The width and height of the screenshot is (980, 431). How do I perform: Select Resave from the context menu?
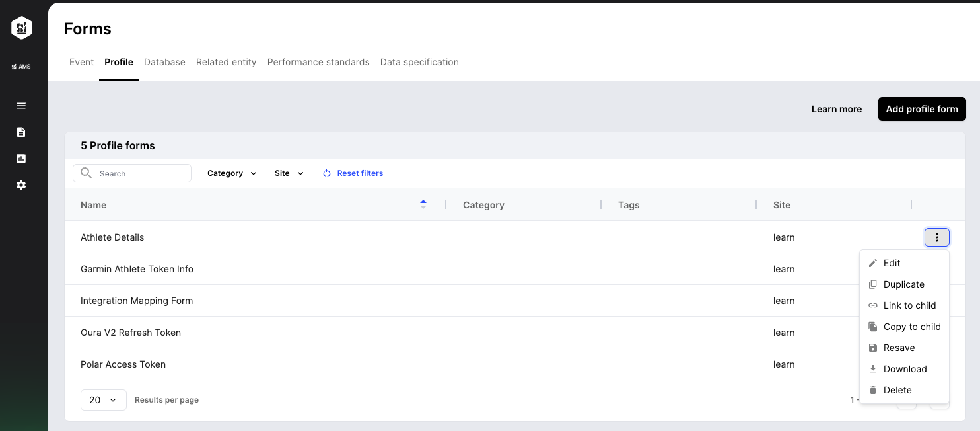pyautogui.click(x=899, y=348)
